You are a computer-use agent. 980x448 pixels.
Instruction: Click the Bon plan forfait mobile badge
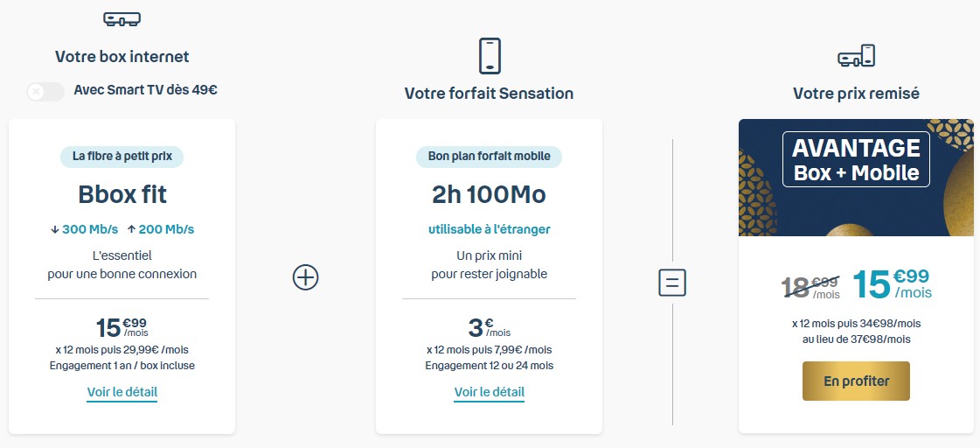tap(489, 157)
